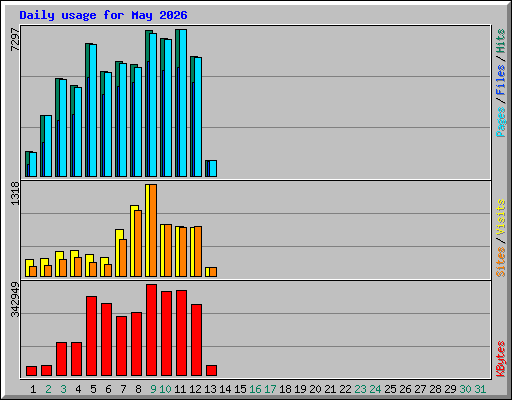The width and height of the screenshot is (512, 400).
Task: Click day 6 on the axis
Action: pyautogui.click(x=108, y=389)
